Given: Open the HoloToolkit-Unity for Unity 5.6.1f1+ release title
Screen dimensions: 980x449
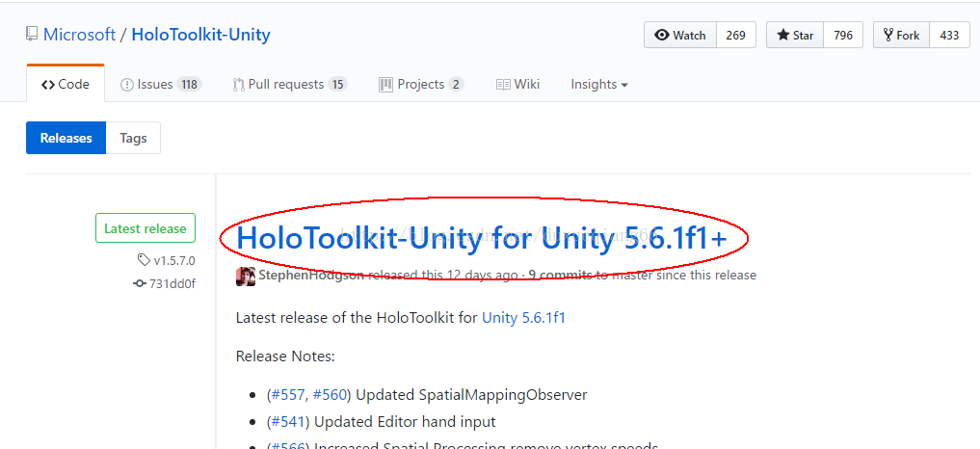Looking at the screenshot, I should pyautogui.click(x=482, y=239).
